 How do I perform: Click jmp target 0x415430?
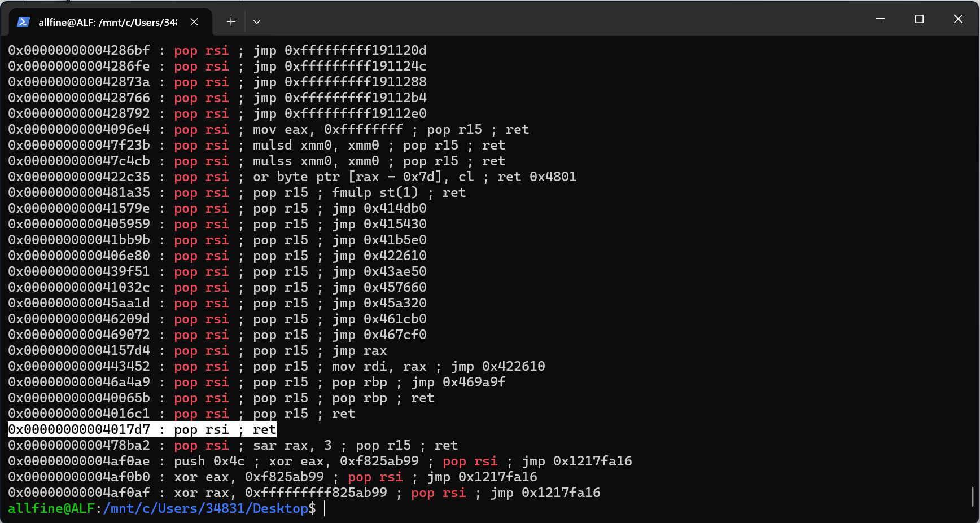(x=395, y=224)
